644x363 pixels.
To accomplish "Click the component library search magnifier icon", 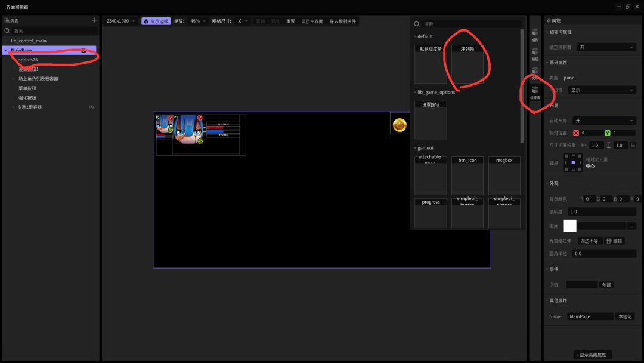I will [x=416, y=24].
